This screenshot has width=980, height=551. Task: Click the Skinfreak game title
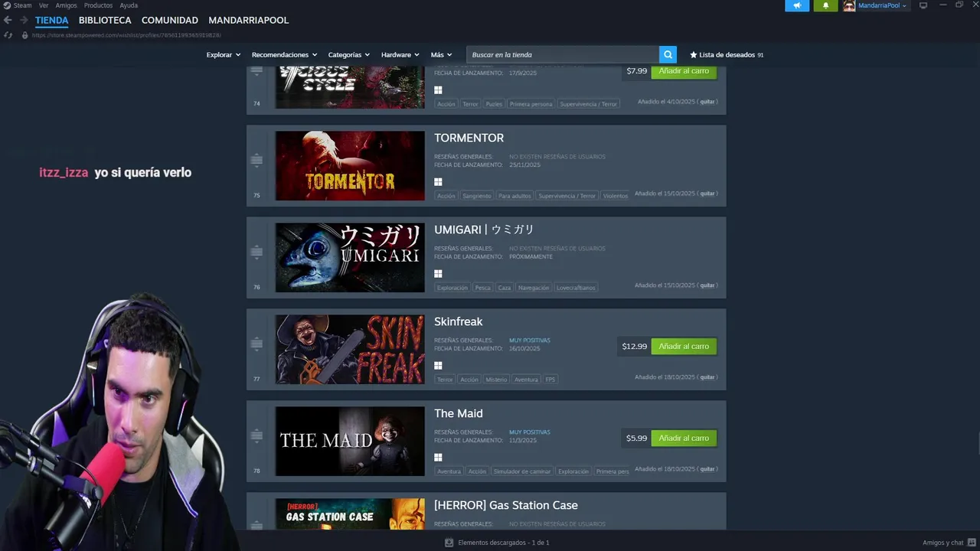(458, 321)
